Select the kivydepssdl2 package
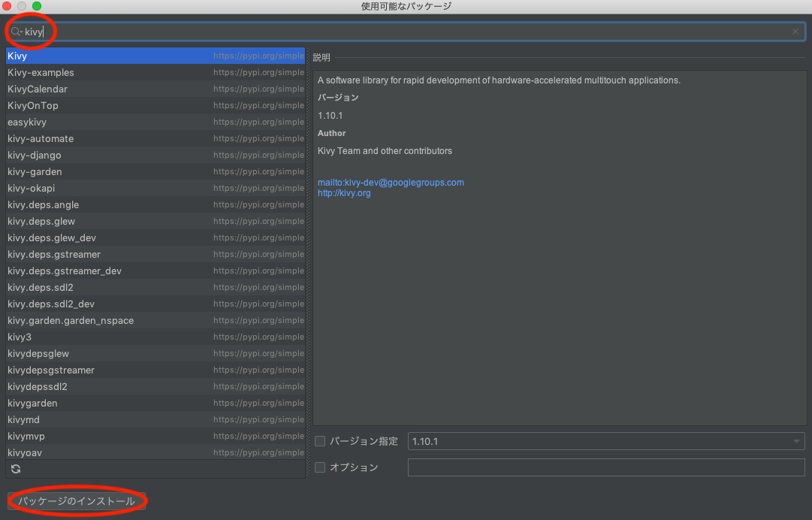Image resolution: width=812 pixels, height=520 pixels. click(x=155, y=387)
